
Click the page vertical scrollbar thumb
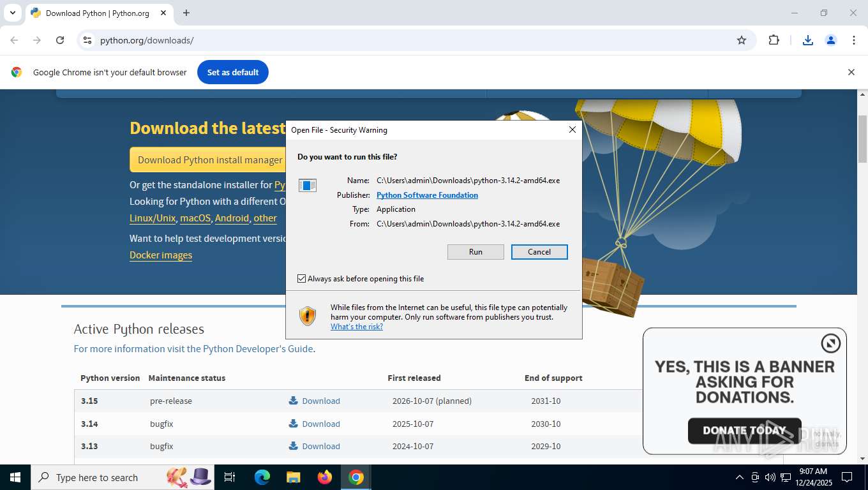tap(863, 139)
